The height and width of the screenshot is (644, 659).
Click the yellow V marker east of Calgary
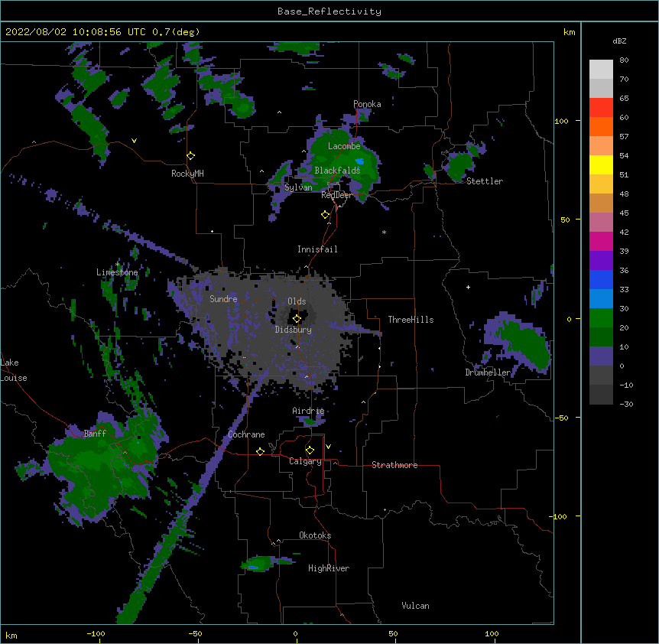coord(328,447)
